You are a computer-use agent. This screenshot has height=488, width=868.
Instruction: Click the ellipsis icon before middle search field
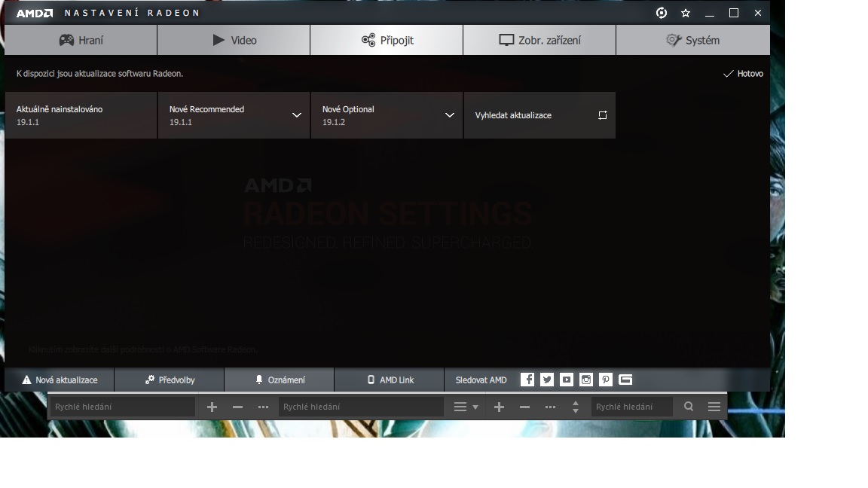(263, 407)
